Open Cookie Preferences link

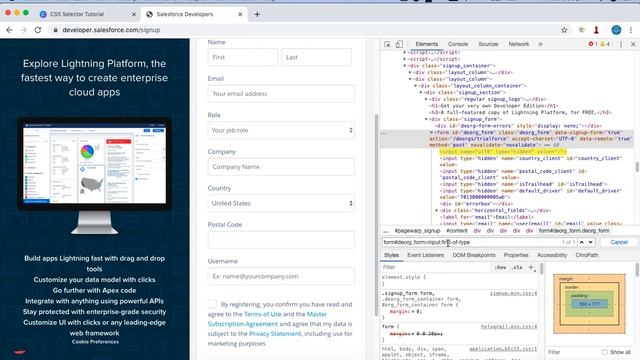pyautogui.click(x=95, y=342)
